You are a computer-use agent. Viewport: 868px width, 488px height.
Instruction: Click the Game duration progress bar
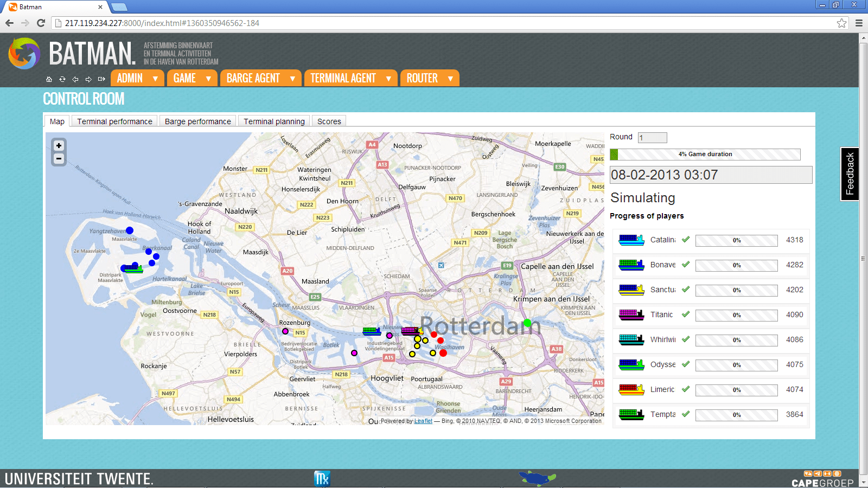(705, 154)
